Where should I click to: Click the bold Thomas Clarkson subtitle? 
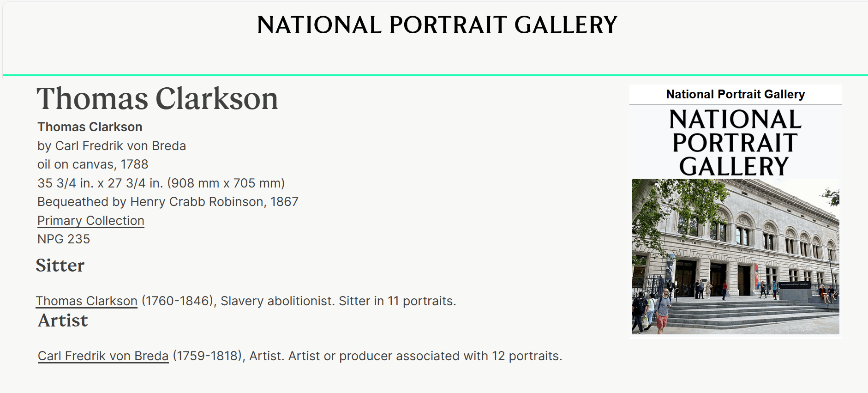coord(90,127)
